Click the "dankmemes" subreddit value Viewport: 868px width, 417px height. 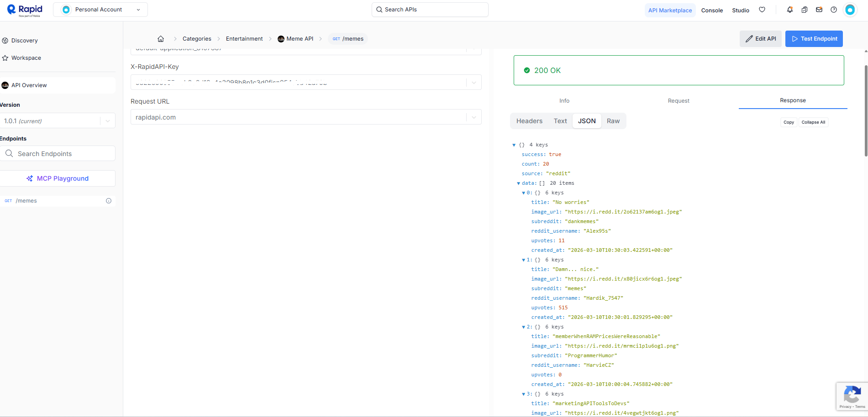point(582,222)
